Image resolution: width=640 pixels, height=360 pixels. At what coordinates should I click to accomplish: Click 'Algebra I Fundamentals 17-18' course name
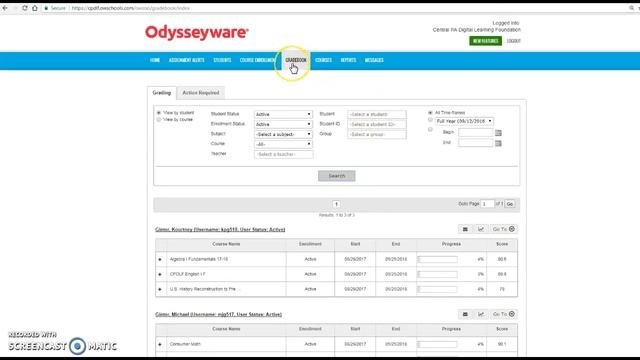199,259
